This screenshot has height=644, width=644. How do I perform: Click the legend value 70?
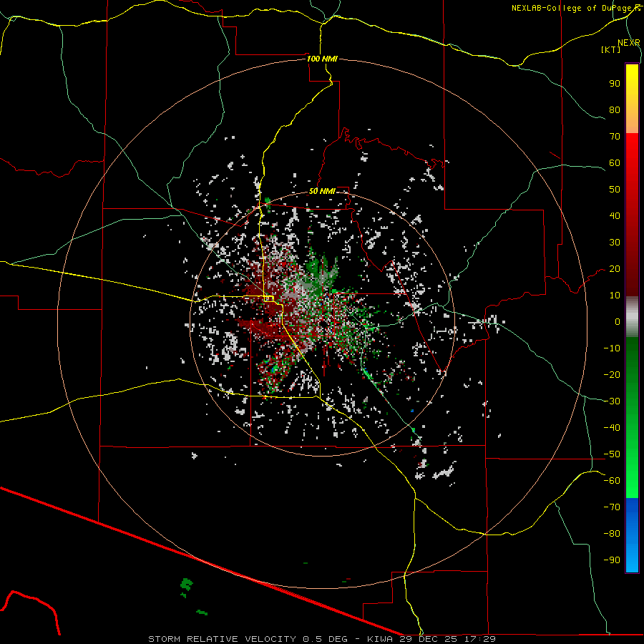tap(615, 137)
